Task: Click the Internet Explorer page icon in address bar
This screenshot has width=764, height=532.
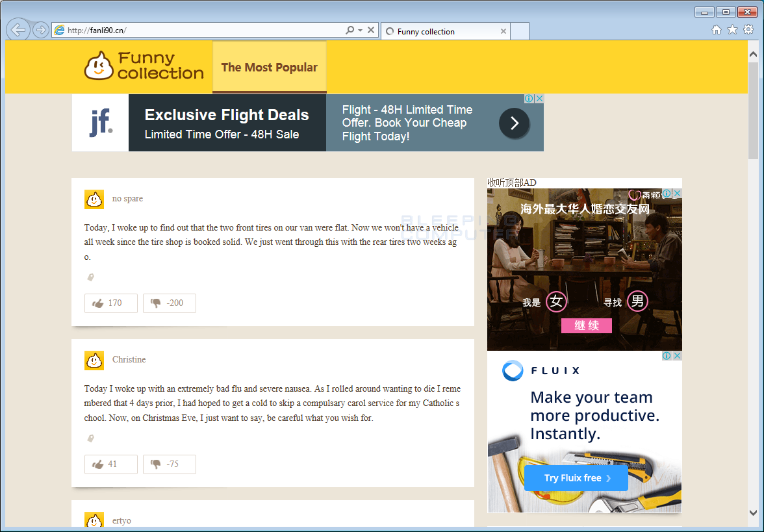Action: tap(60, 30)
